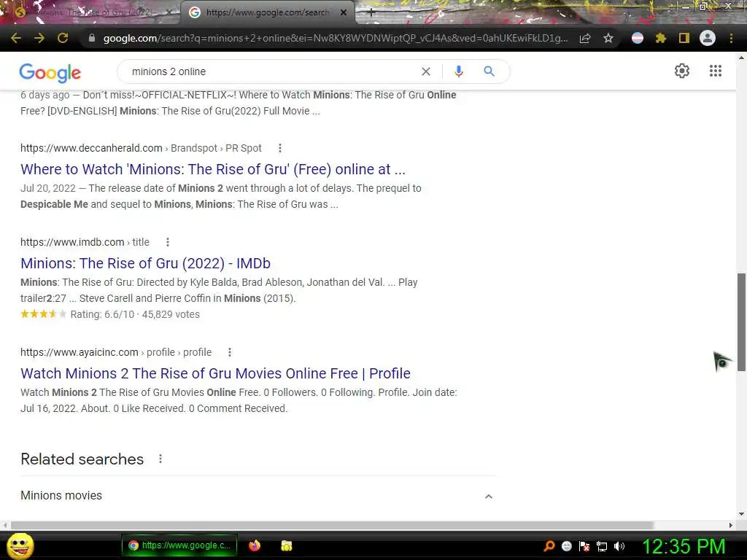Open the search magnifier in system tray

click(549, 546)
